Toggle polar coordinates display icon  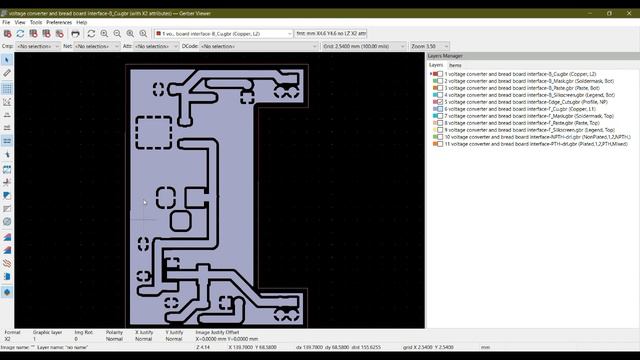pyautogui.click(x=7, y=102)
